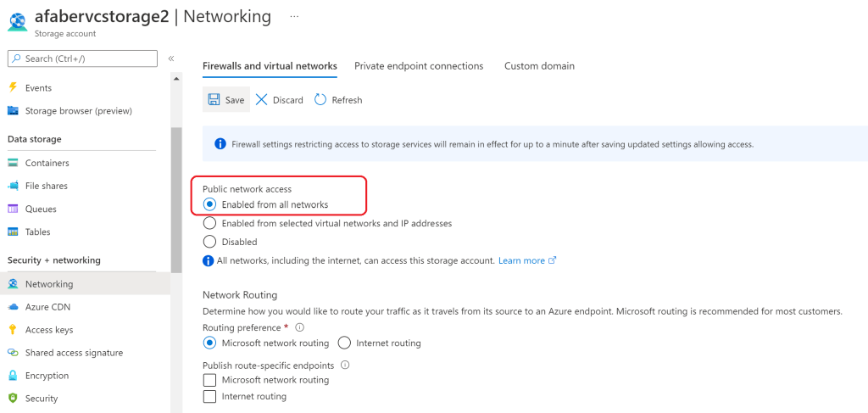The image size is (868, 413).
Task: Click the Security shield icon
Action: click(13, 399)
